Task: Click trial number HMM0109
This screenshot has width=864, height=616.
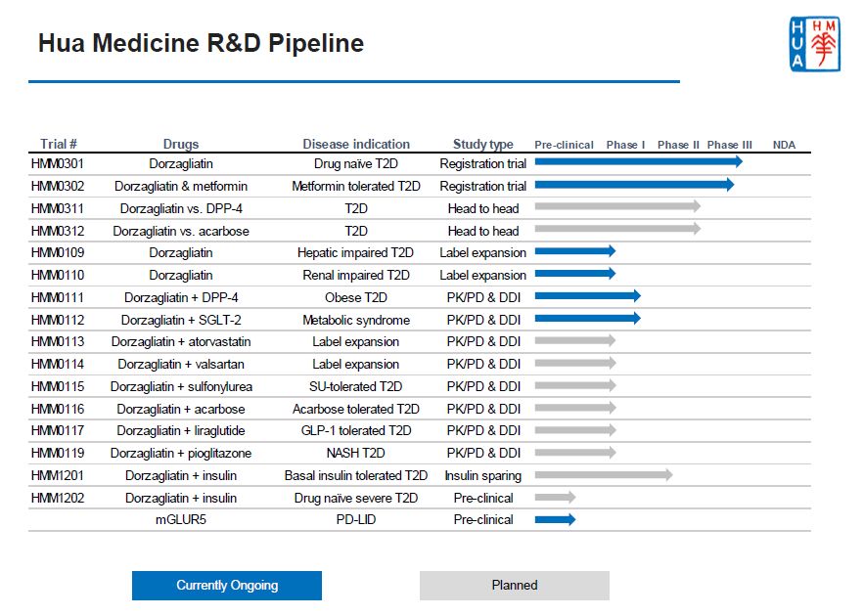Action: pos(58,252)
